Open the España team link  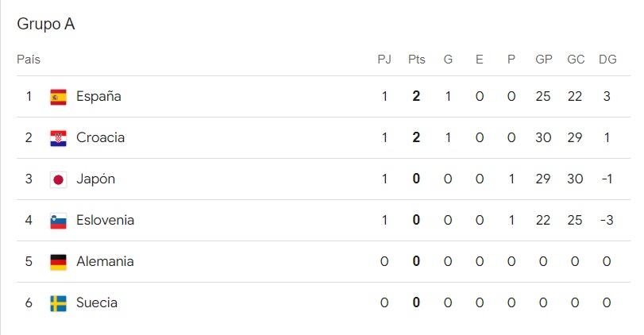pos(98,97)
